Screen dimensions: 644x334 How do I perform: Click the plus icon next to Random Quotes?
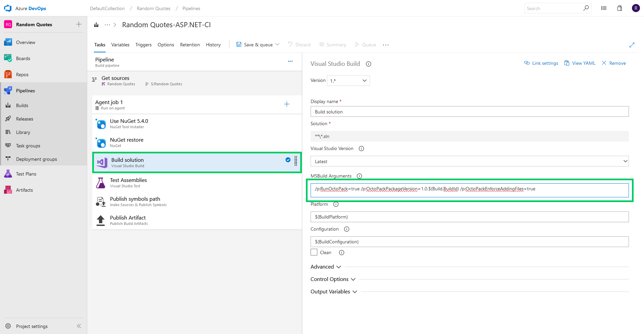point(79,24)
